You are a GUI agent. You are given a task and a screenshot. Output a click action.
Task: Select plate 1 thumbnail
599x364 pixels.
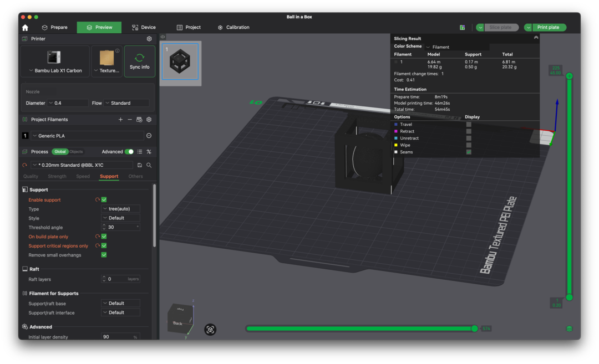coord(180,61)
